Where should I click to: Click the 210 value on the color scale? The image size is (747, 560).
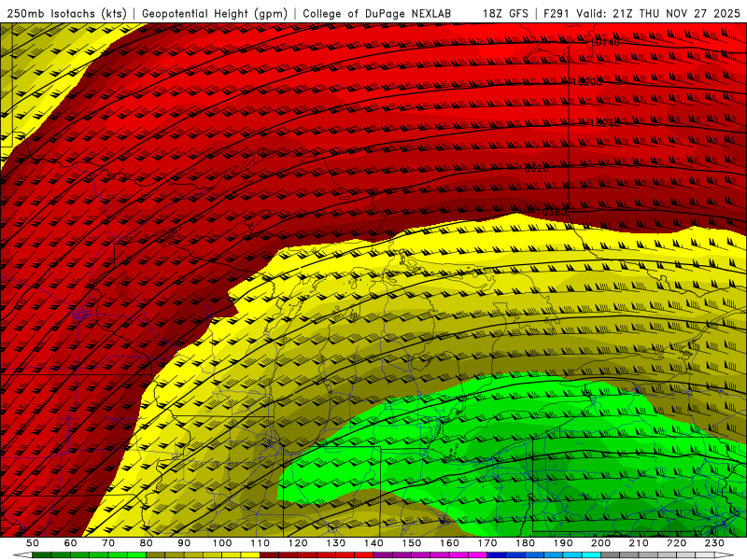[x=639, y=543]
